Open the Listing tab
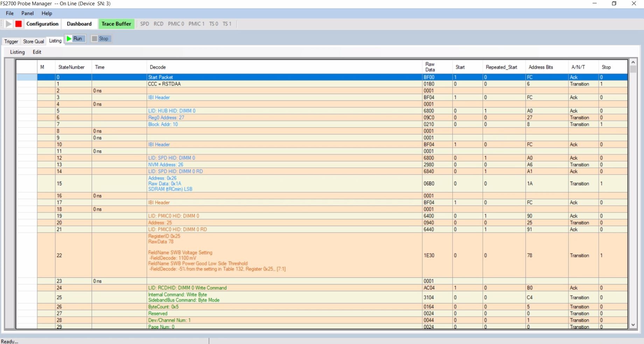Screen dimensions: 644x344 (55, 41)
